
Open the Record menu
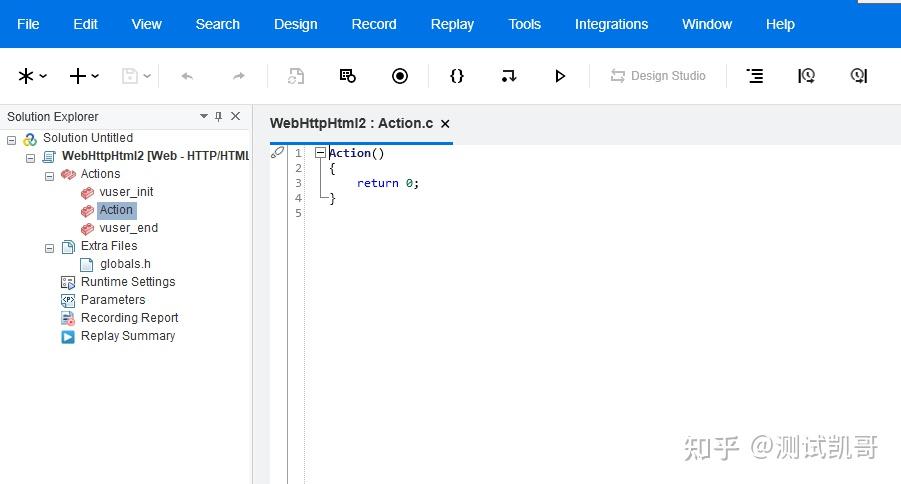point(374,24)
